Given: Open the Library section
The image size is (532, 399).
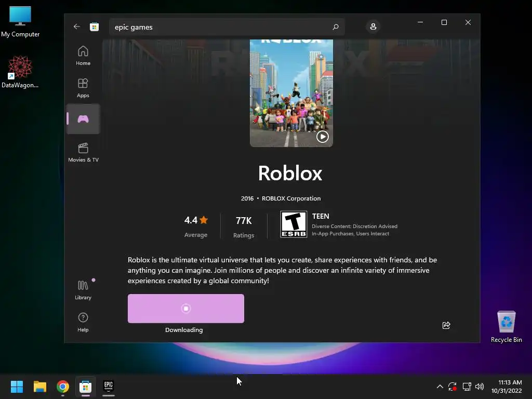Looking at the screenshot, I should point(83,290).
